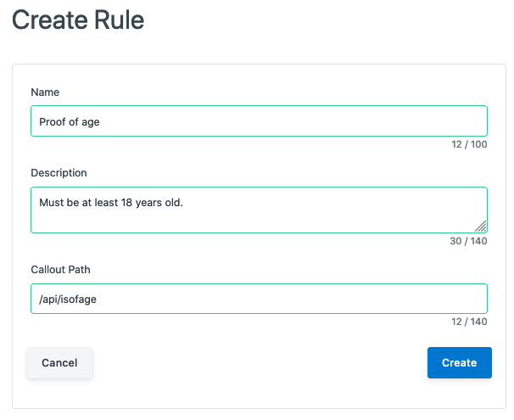
Task: Click the 'Name' field label
Action: 45,92
